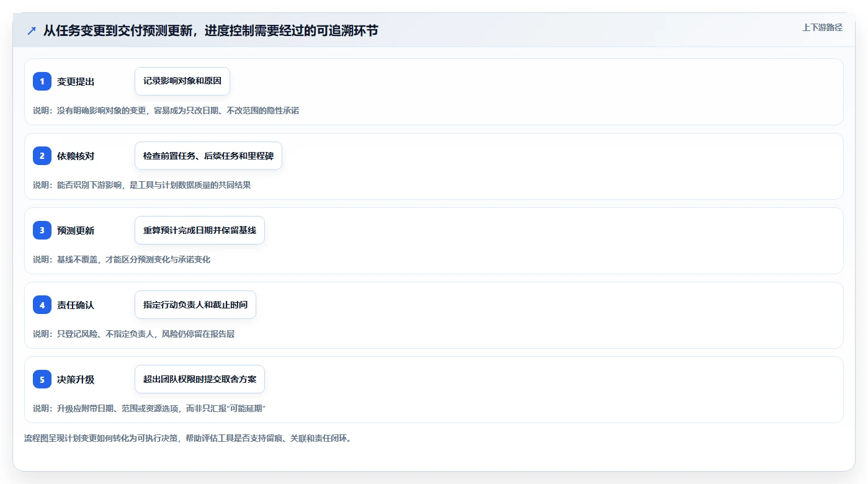Select the 决策升级 step title
Viewport: 868px width, 484px height.
(x=76, y=379)
